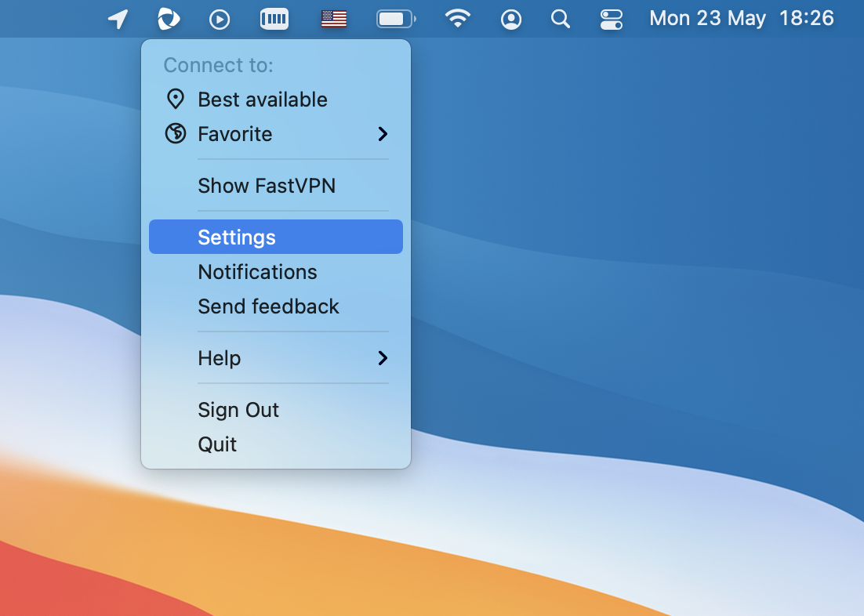Open the Help submenu row
864x616 pixels.
[x=275, y=358]
